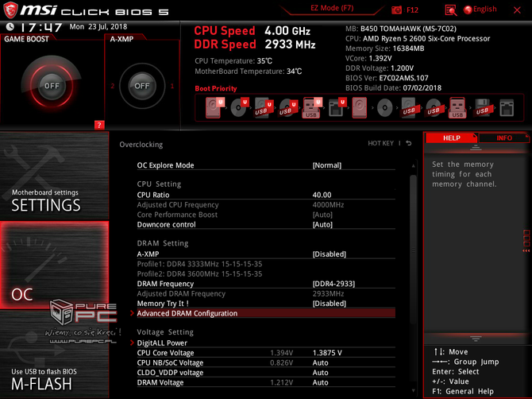Expand the DigitALL Power submenu

point(266,343)
